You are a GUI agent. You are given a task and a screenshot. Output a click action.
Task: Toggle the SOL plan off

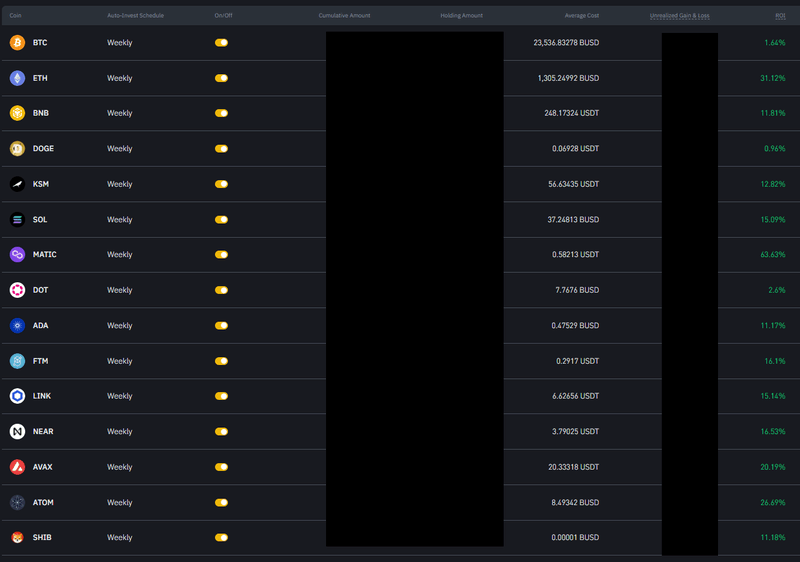221,219
